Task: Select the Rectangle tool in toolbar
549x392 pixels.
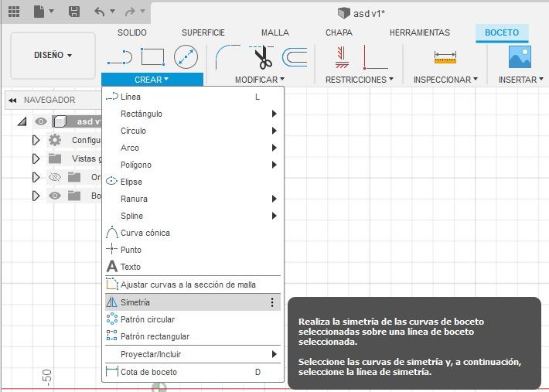Action: (152, 56)
